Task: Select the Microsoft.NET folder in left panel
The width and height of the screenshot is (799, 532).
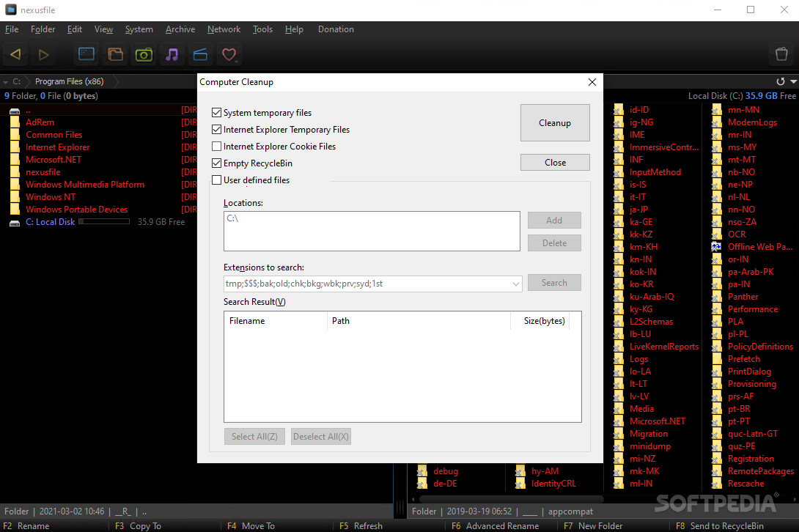Action: point(54,160)
